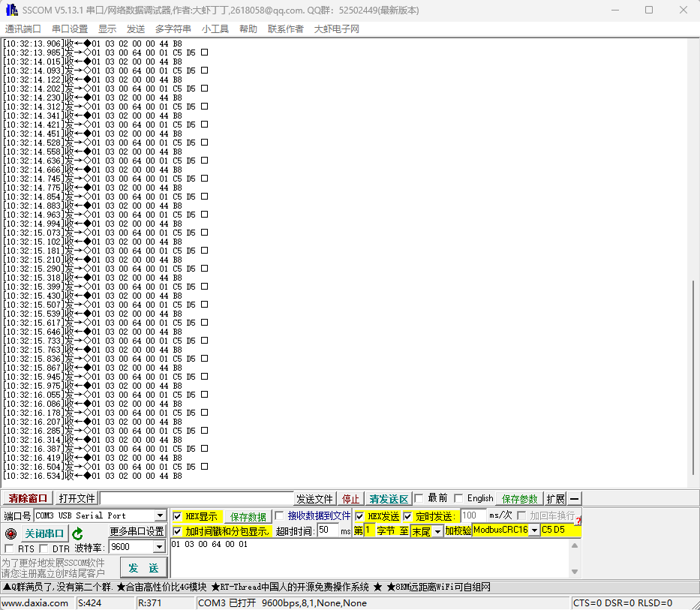Click the 更多串口设置 button
700x610 pixels.
[x=137, y=531]
